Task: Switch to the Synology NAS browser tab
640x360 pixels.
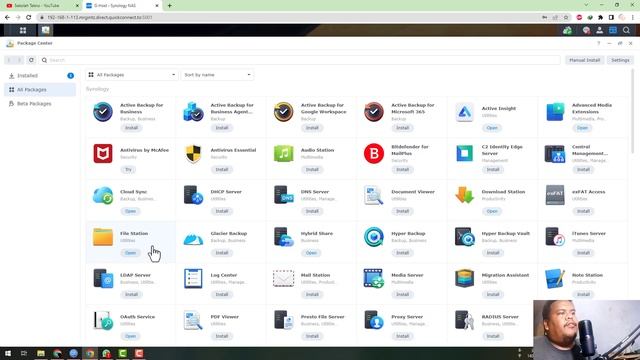Action: (x=123, y=6)
